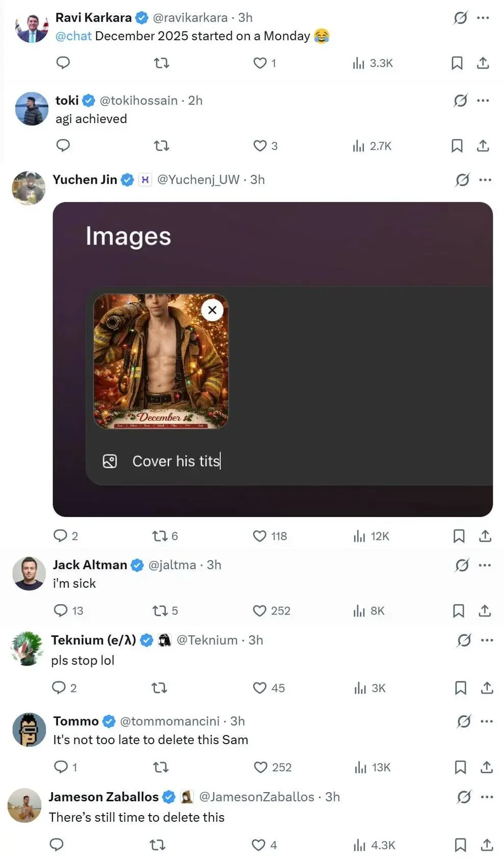Remove the attached December calendar image
Screen dimensions: 504x860
pyautogui.click(x=212, y=310)
